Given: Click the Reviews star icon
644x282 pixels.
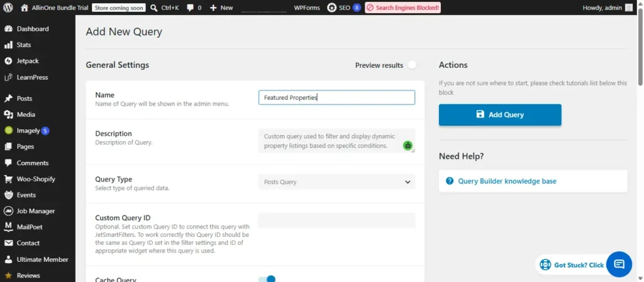Looking at the screenshot, I should pyautogui.click(x=8, y=276).
